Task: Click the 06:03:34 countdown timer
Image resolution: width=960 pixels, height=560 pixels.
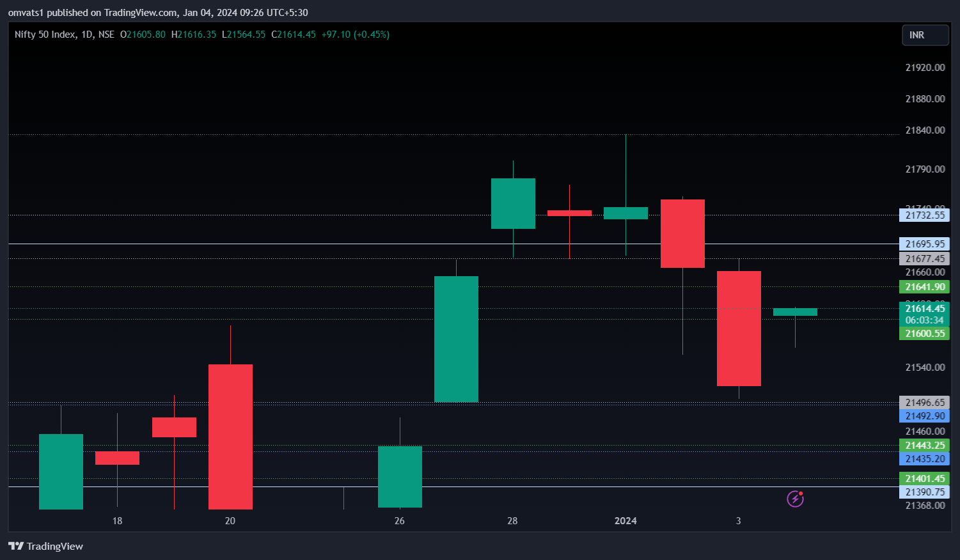Action: point(924,320)
